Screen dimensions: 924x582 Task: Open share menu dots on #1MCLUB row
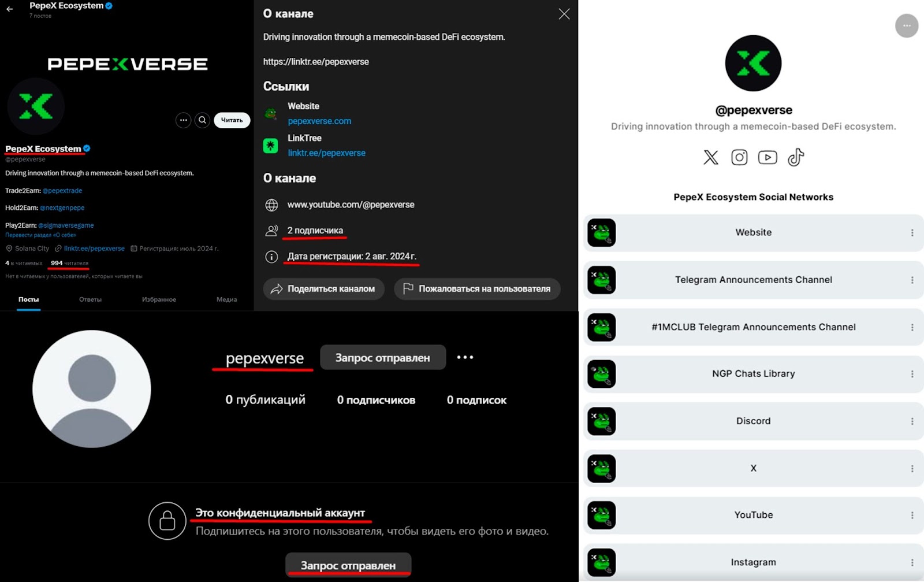(912, 328)
